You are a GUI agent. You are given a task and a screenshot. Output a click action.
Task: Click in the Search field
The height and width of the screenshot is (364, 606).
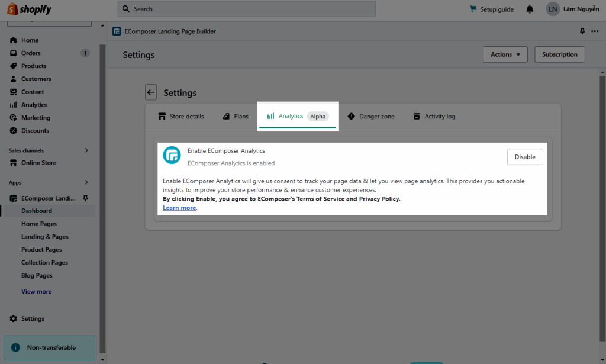click(247, 9)
